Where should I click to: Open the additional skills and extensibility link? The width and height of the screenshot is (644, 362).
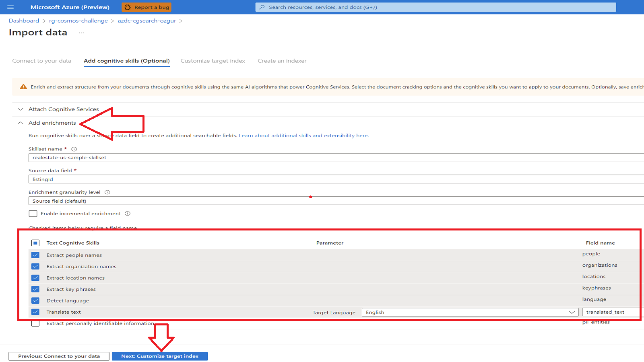(303, 136)
